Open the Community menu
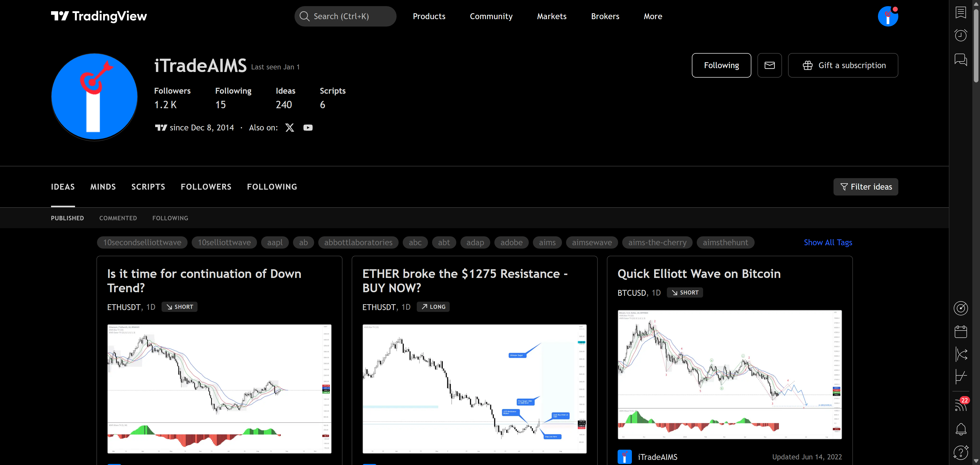The image size is (980, 465). (x=491, y=16)
